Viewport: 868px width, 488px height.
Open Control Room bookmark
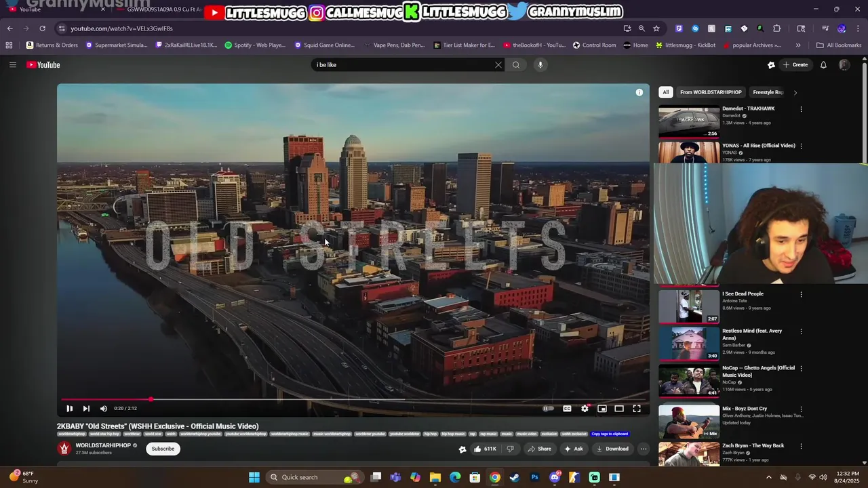595,45
